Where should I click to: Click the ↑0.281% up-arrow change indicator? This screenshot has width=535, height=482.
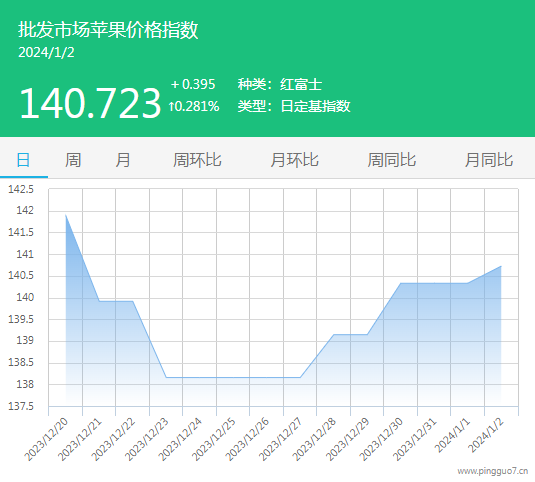tap(194, 106)
